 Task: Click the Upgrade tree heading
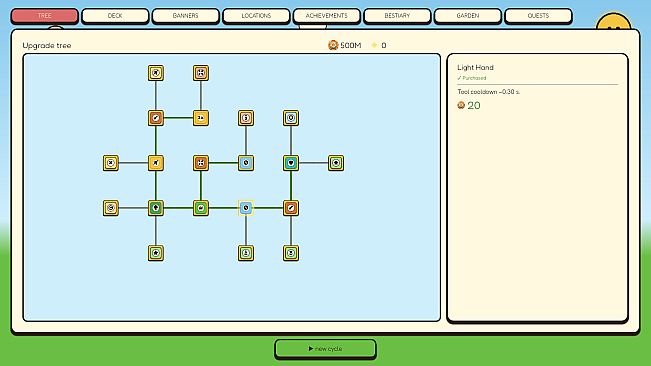[47, 46]
